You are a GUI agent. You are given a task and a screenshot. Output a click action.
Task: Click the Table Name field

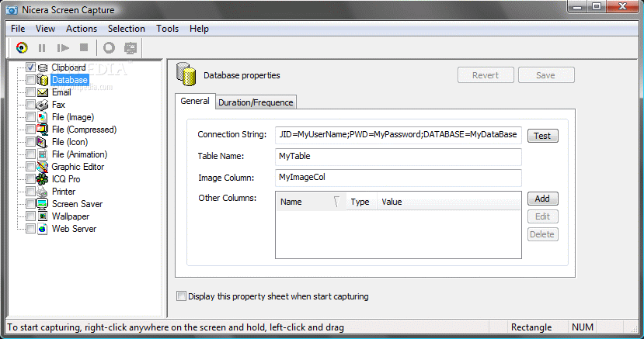(398, 157)
